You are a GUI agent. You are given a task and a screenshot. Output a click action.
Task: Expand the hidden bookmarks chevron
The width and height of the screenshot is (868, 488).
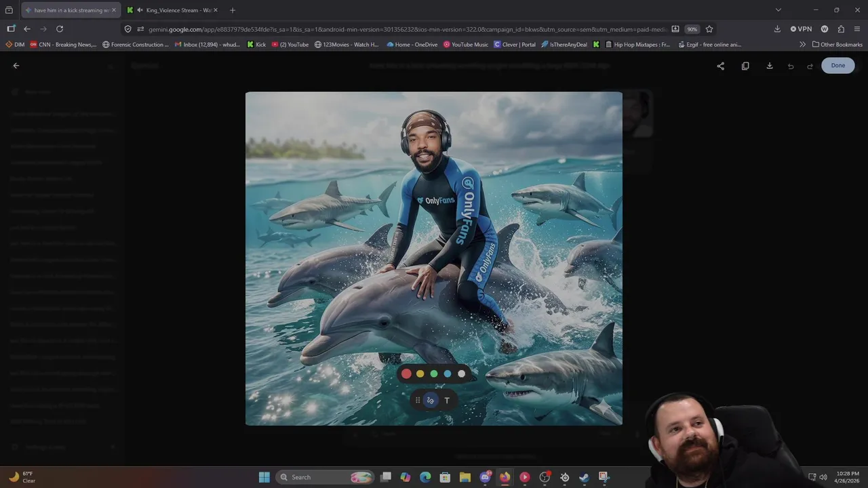click(x=802, y=45)
